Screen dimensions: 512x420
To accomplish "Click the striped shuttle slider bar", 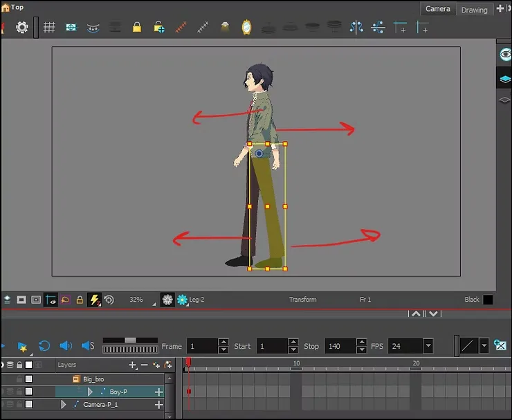I will pos(130,349).
